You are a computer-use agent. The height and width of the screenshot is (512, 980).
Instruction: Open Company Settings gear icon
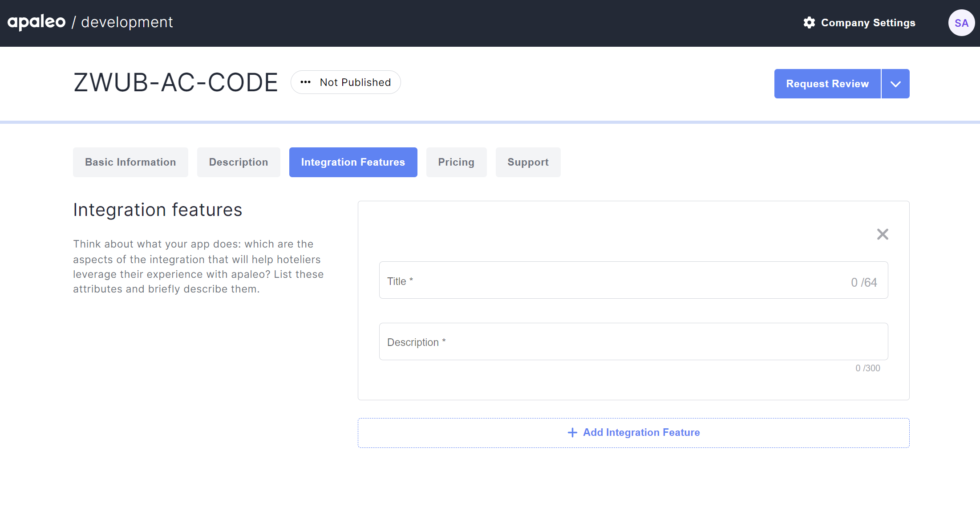click(809, 23)
